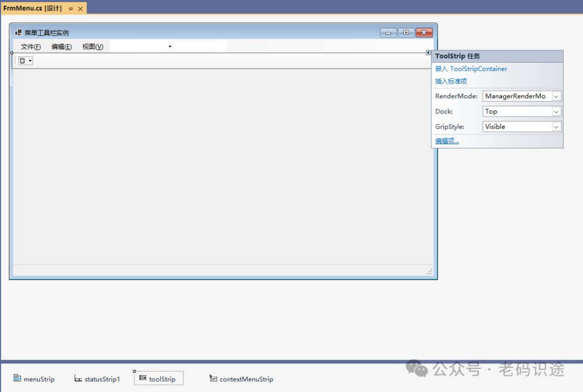Open the 编辑(E) menu
Viewport: 583px width, 392px height.
(62, 46)
